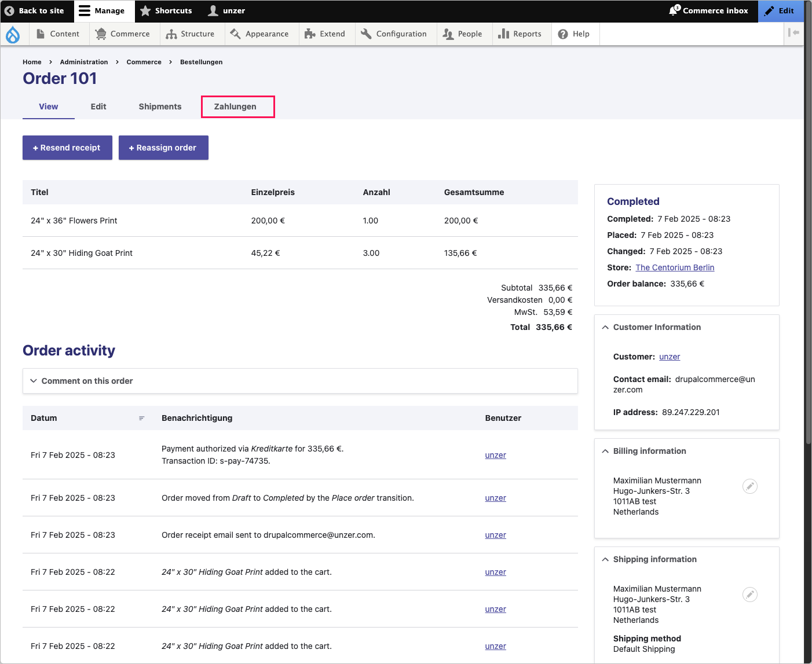812x664 pixels.
Task: Go to Commerce breadcrumb link
Action: click(x=144, y=62)
